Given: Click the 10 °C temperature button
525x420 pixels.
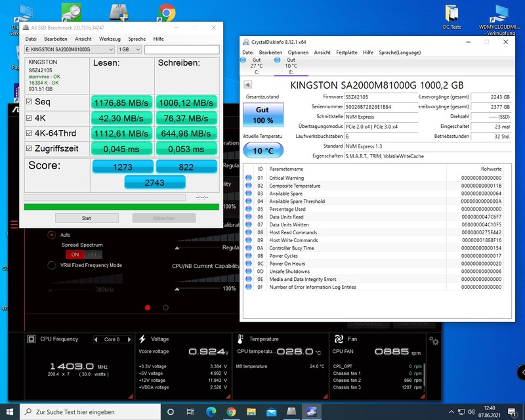Looking at the screenshot, I should [263, 150].
